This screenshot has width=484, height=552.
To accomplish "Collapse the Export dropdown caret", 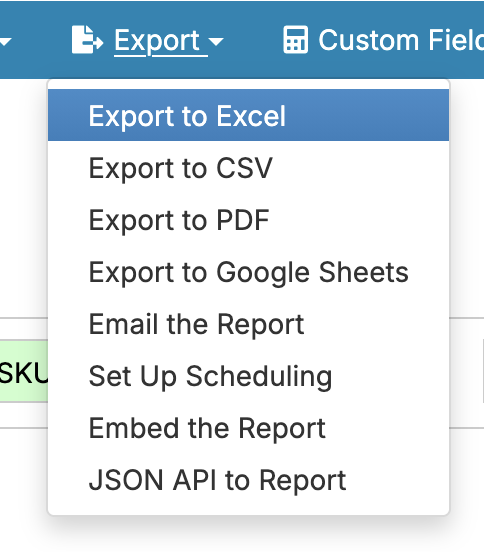I will pyautogui.click(x=216, y=42).
